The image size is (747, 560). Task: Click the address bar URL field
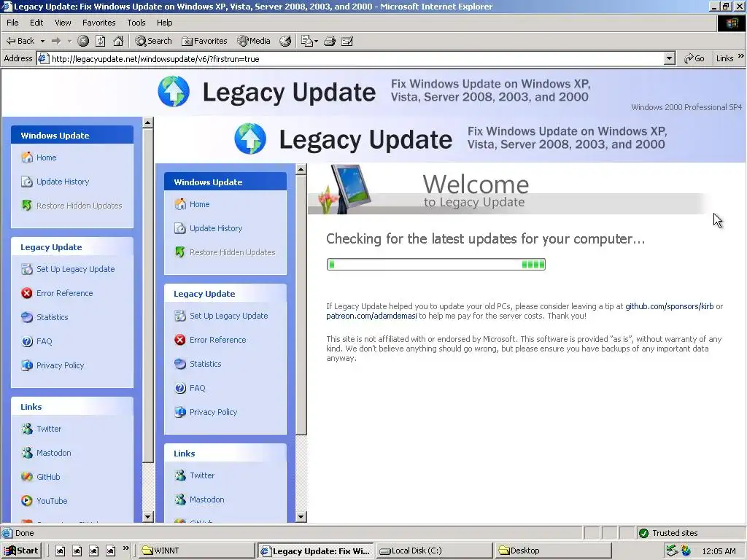356,58
